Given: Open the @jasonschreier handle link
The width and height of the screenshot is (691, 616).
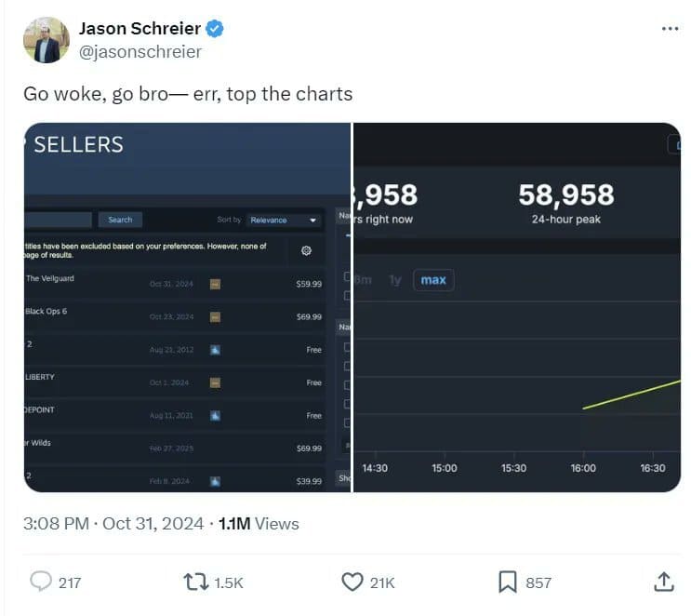Looking at the screenshot, I should tap(140, 51).
